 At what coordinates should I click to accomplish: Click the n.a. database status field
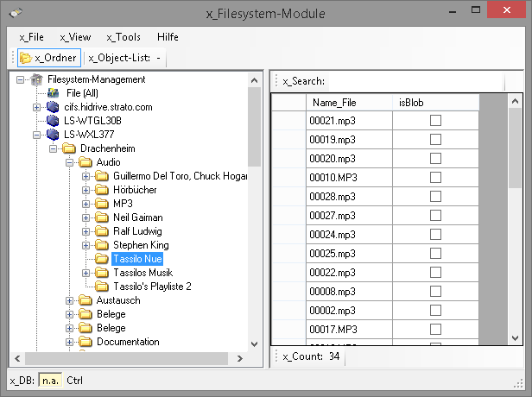point(50,381)
